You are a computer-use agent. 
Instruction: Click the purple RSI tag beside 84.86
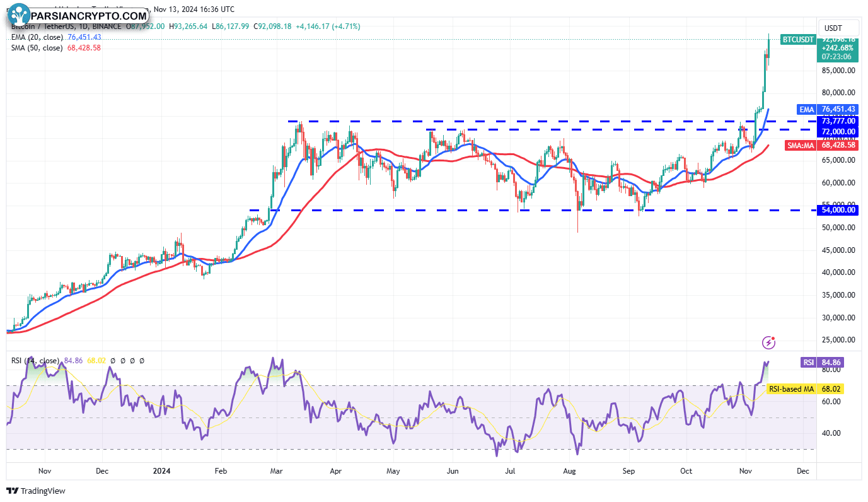pos(809,362)
